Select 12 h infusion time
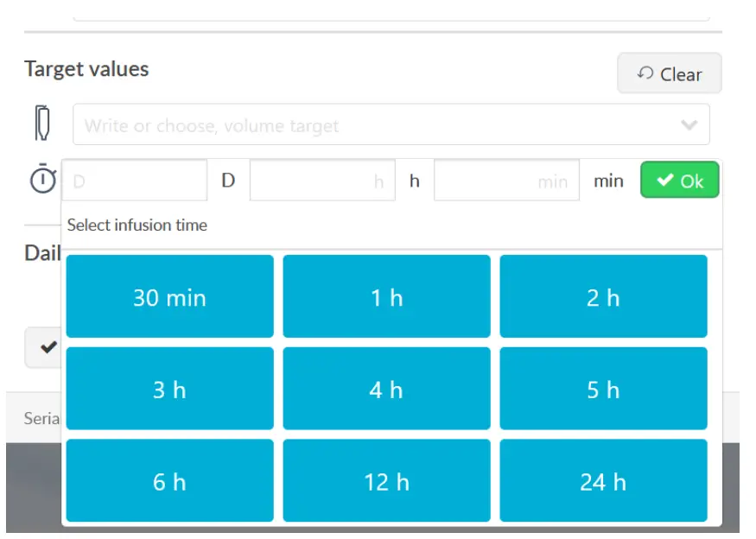The width and height of the screenshot is (756, 539). point(386,480)
